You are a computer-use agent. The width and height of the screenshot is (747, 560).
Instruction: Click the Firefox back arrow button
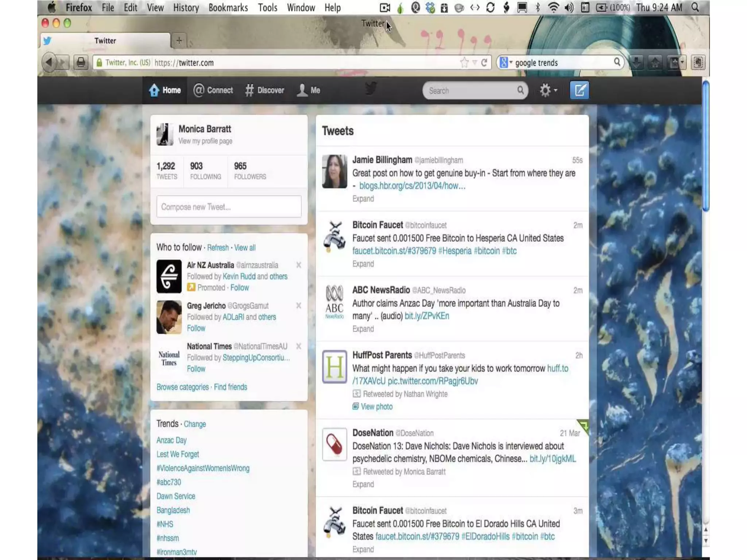click(x=49, y=63)
